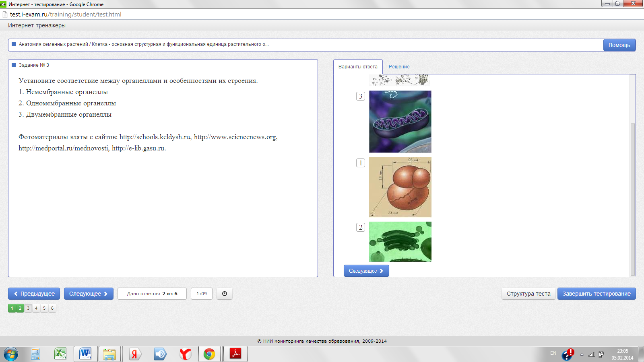
Task: Click the answer box containing 3
Action: pos(361,96)
